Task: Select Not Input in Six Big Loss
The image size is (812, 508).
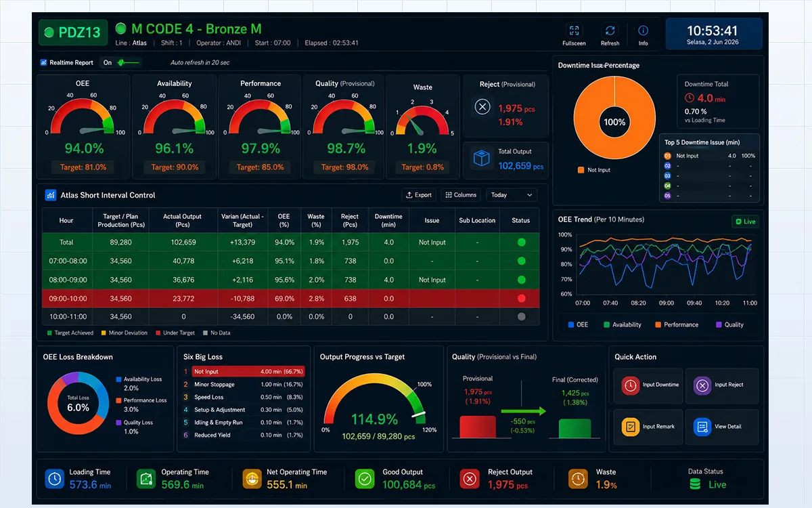Action: coord(244,371)
